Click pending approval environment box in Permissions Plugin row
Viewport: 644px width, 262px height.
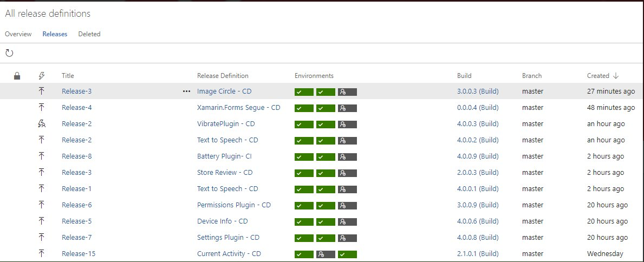(348, 206)
